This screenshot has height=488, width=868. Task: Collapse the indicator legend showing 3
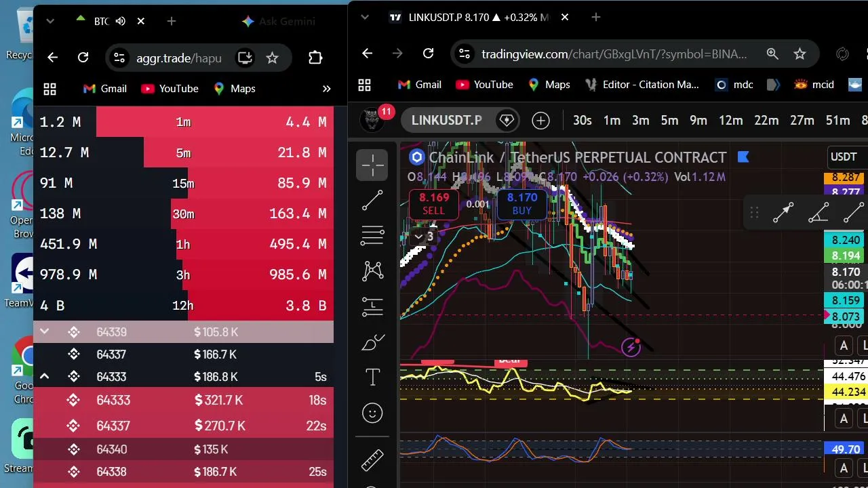pyautogui.click(x=424, y=237)
